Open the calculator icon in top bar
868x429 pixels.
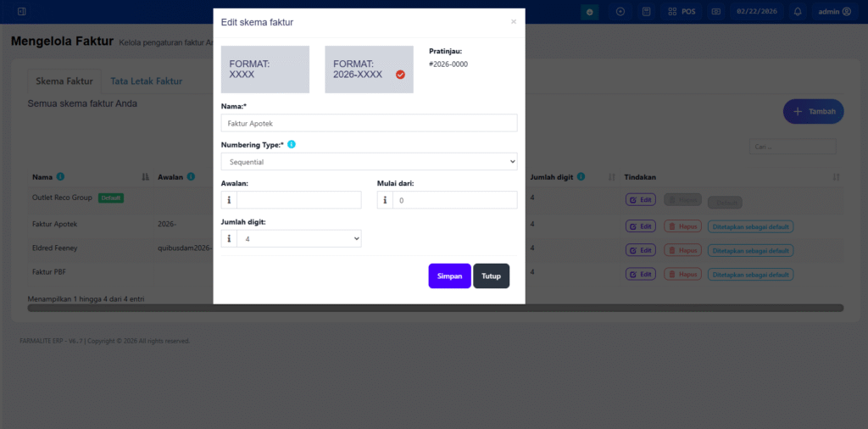(x=646, y=12)
